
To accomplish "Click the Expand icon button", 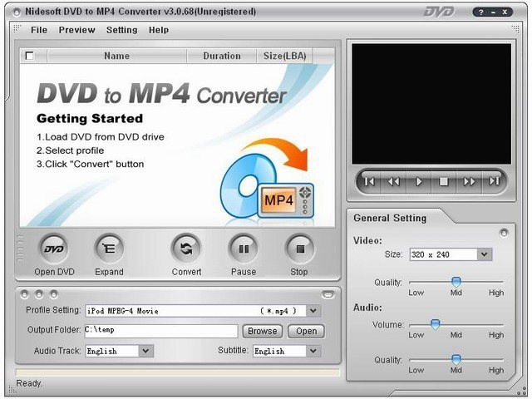I will coord(109,249).
